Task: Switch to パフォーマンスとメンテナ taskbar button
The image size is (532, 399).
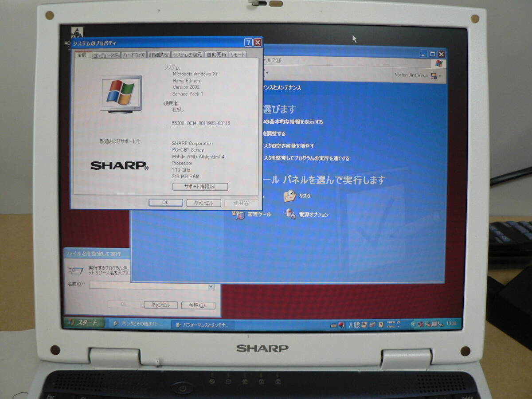Action: (x=202, y=325)
